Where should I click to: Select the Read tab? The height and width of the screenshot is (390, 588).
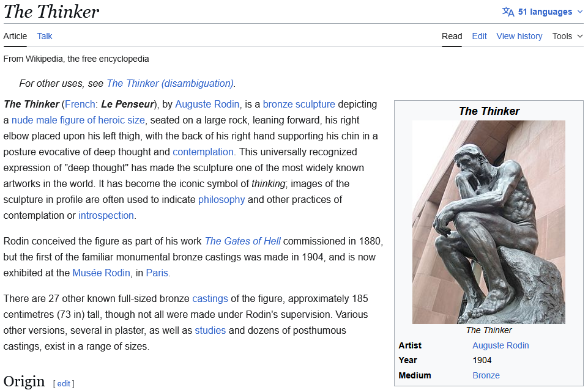coord(452,36)
